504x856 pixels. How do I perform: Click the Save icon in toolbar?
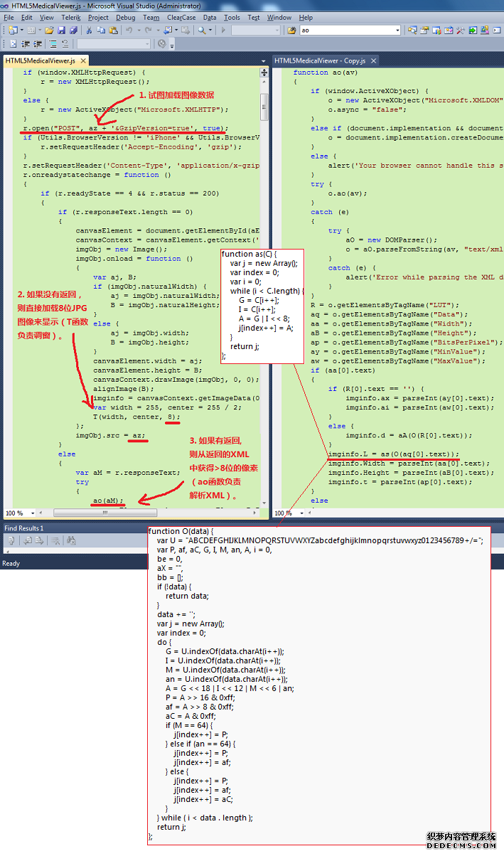pyautogui.click(x=62, y=31)
